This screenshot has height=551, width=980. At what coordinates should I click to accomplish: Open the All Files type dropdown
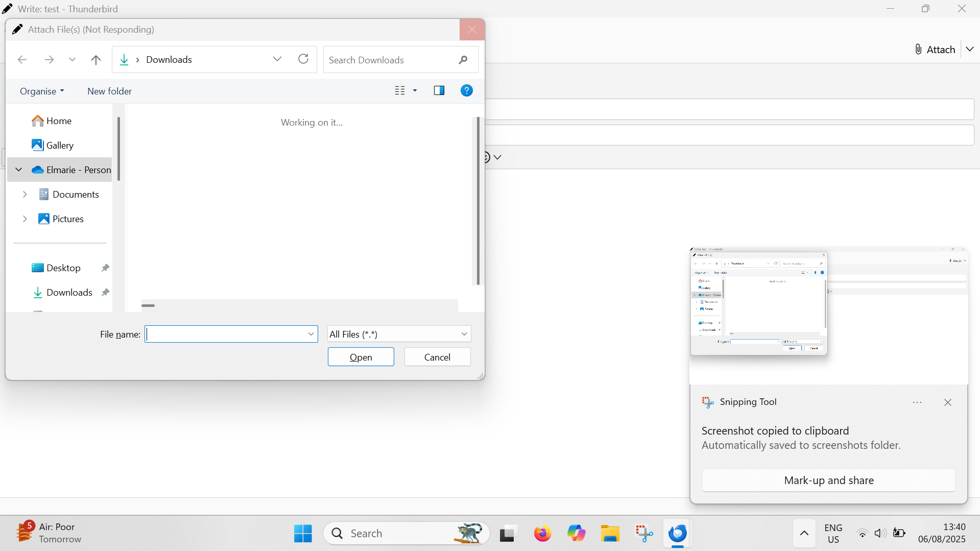pos(399,334)
